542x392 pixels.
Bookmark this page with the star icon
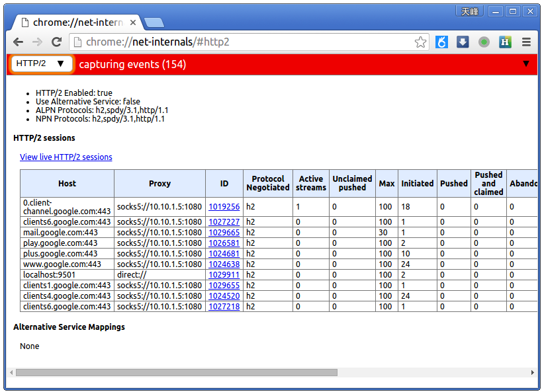tap(420, 42)
